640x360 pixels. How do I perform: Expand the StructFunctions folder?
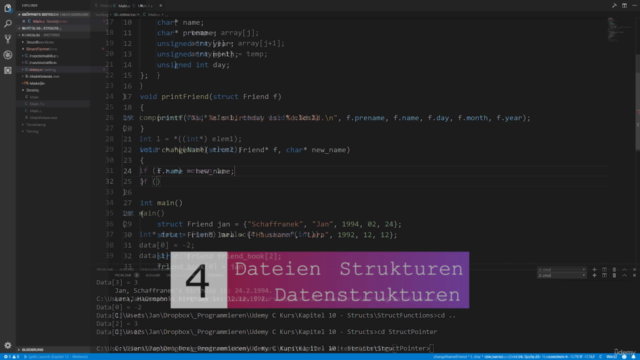pos(40,42)
